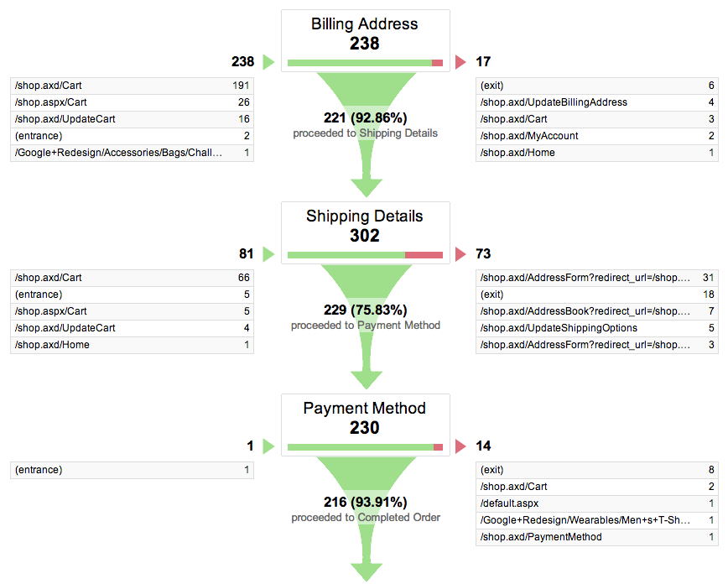This screenshot has width=728, height=584.
Task: Click the Billing Address progress bar
Action: pos(365,63)
